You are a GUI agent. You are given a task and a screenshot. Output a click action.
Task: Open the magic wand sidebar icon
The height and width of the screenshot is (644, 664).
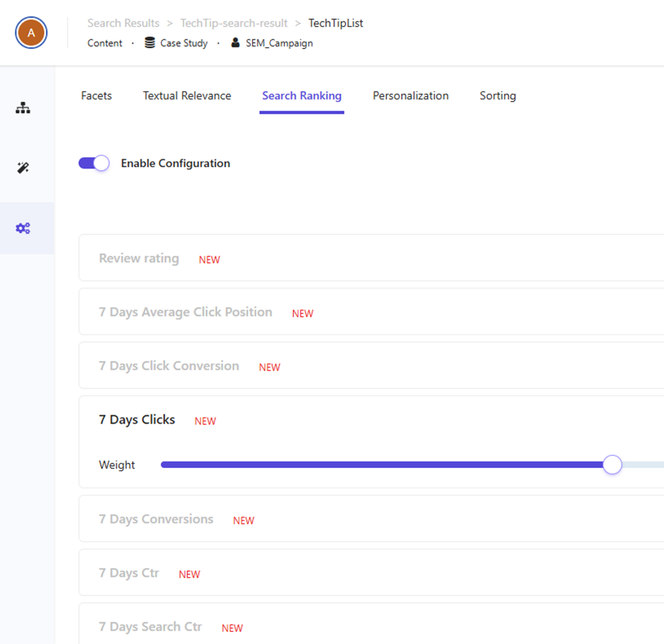click(x=23, y=168)
